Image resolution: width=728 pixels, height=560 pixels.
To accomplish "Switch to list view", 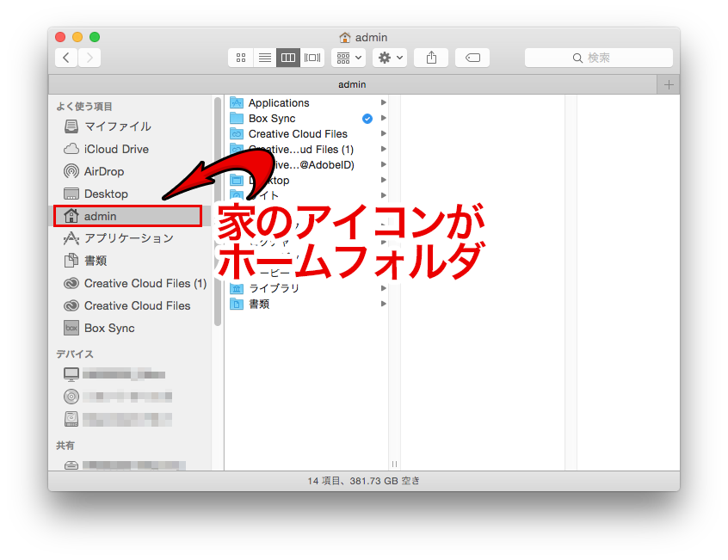I will tap(265, 58).
